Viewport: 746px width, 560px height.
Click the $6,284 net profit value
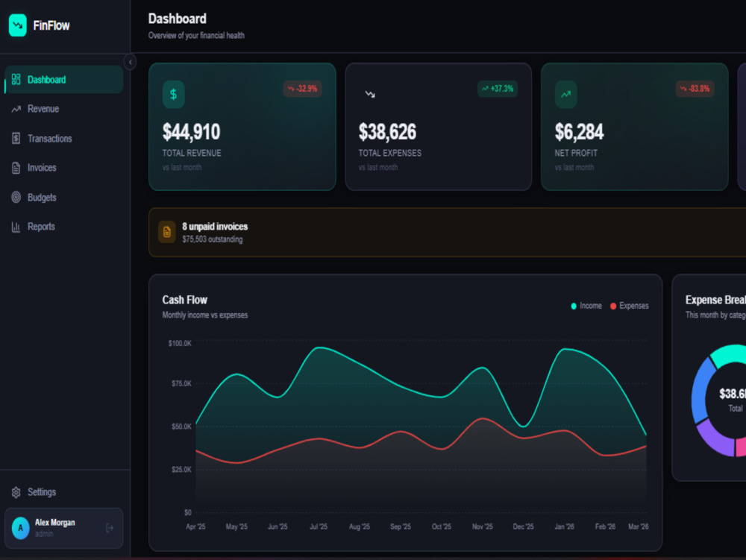click(x=579, y=132)
